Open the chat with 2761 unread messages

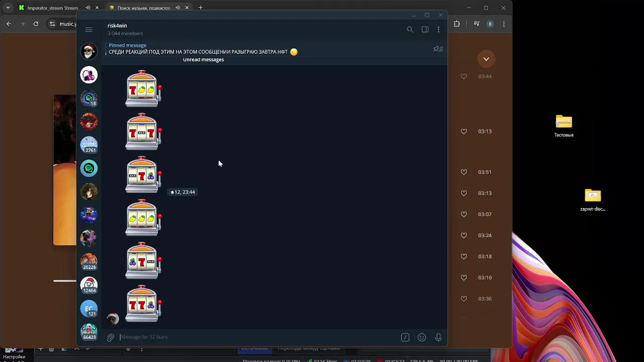(x=89, y=145)
